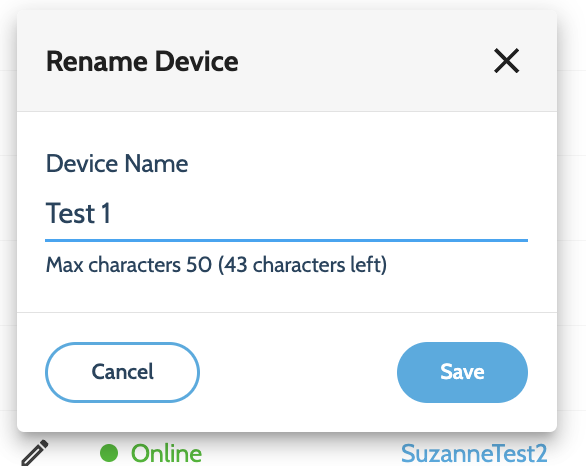This screenshot has height=466, width=586.
Task: Click the pencil edit icon below dialog
Action: pos(34,453)
